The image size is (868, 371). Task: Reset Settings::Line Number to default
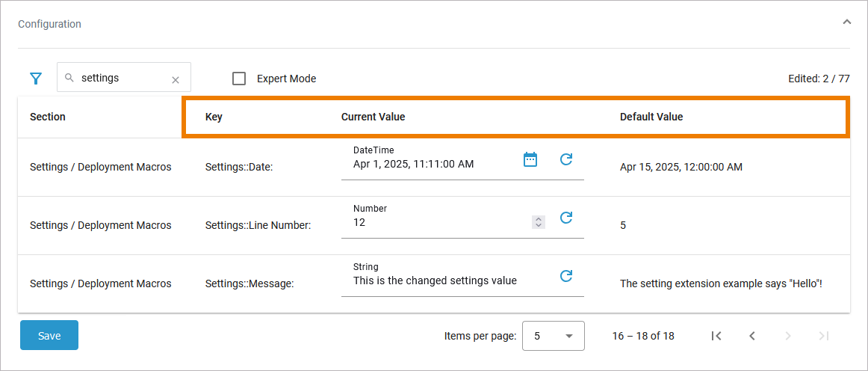pos(566,218)
